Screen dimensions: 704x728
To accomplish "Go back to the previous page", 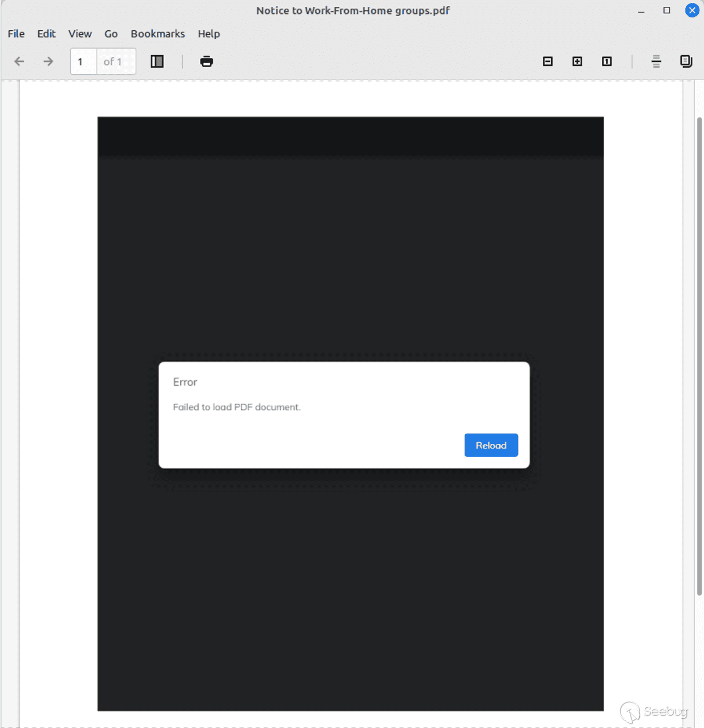I will (x=19, y=61).
